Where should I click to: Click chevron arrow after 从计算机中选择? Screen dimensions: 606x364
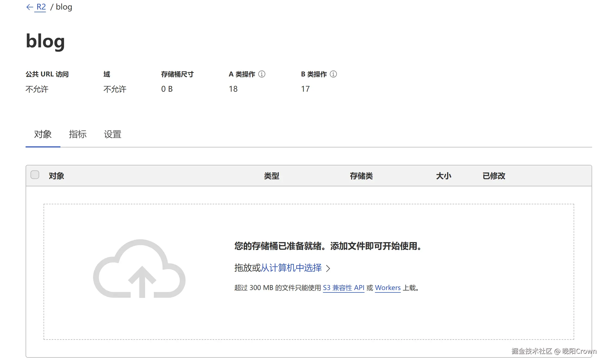pyautogui.click(x=328, y=269)
